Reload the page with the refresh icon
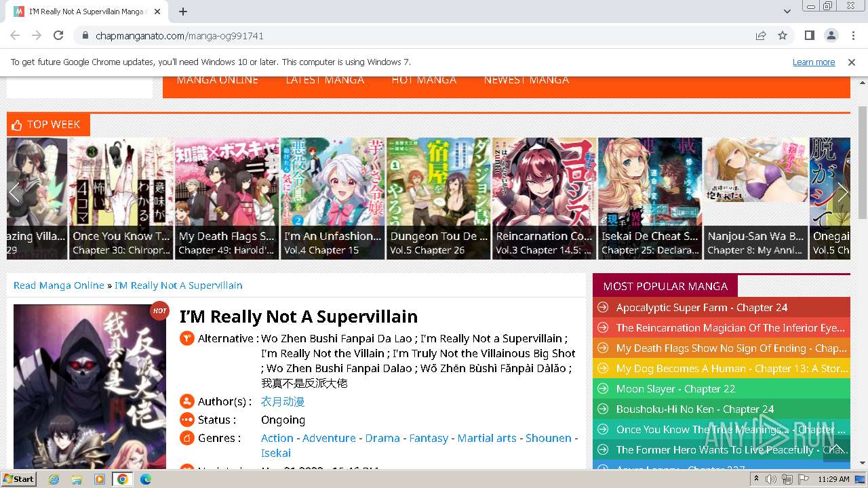The width and height of the screenshot is (868, 488). coord(58,35)
